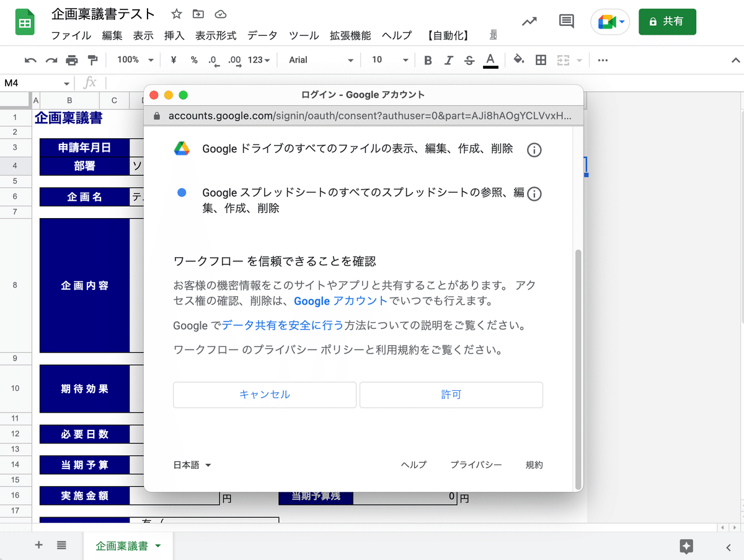744x560 pixels.
Task: Increase decimal places button
Action: [x=234, y=60]
